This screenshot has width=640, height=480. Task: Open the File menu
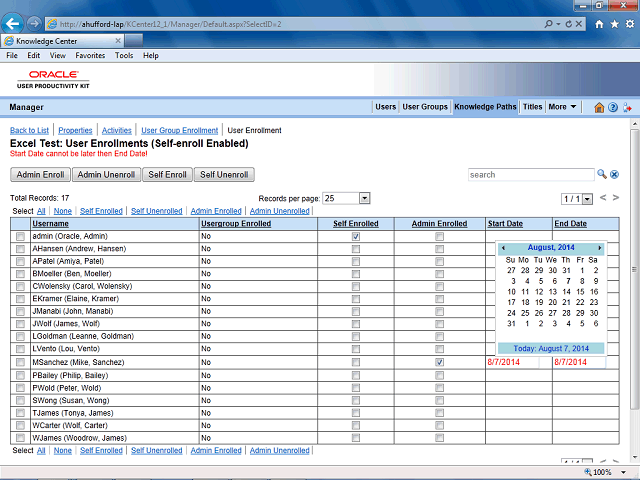coord(12,56)
